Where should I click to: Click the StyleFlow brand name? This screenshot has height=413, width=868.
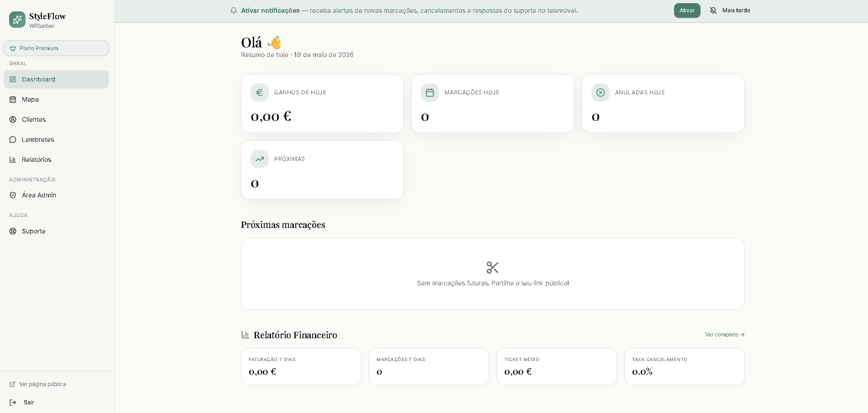[x=47, y=16]
